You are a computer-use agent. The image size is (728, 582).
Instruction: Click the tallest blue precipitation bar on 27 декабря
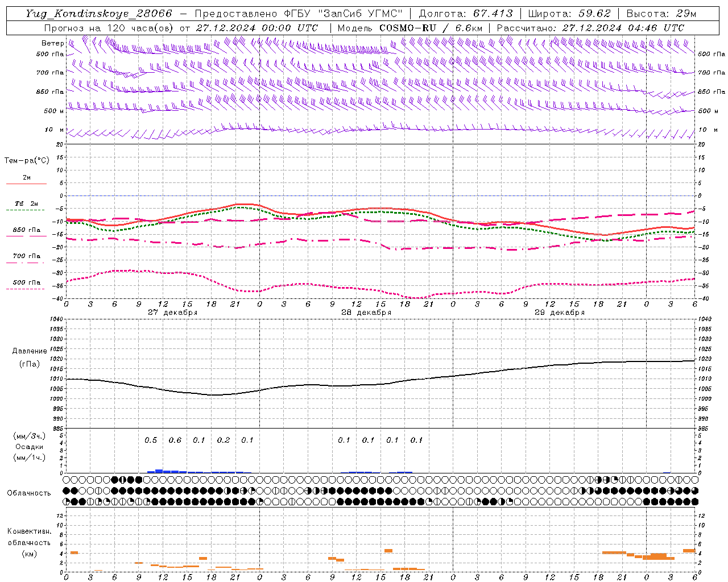(159, 471)
